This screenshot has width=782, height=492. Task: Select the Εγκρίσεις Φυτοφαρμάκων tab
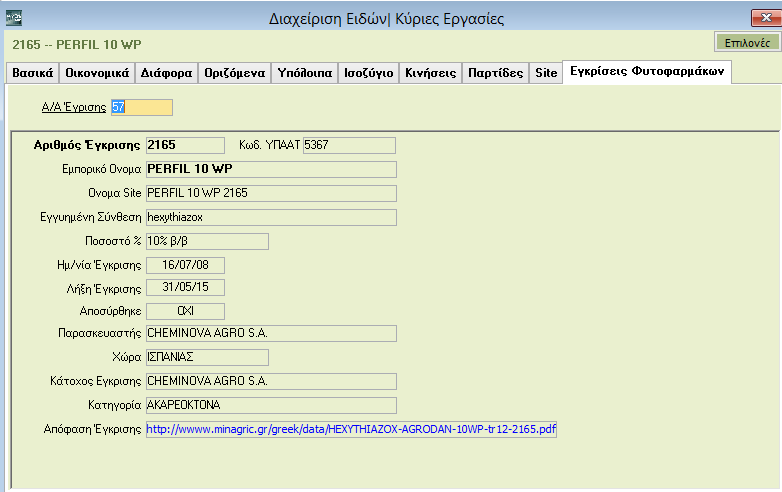pyautogui.click(x=647, y=71)
